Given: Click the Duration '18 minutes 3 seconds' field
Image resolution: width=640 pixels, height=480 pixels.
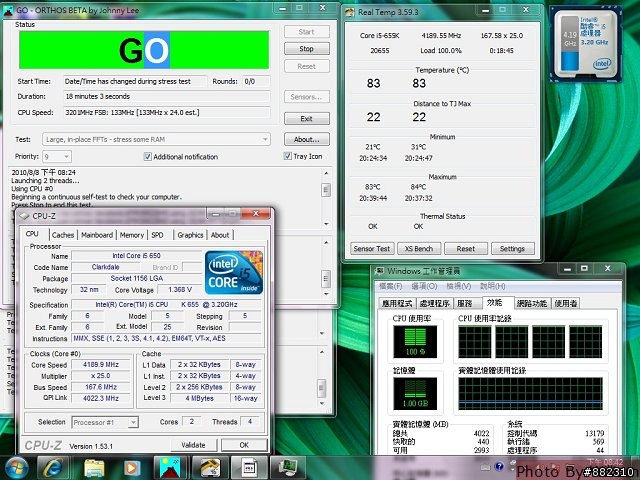Looking at the screenshot, I should [x=167, y=96].
